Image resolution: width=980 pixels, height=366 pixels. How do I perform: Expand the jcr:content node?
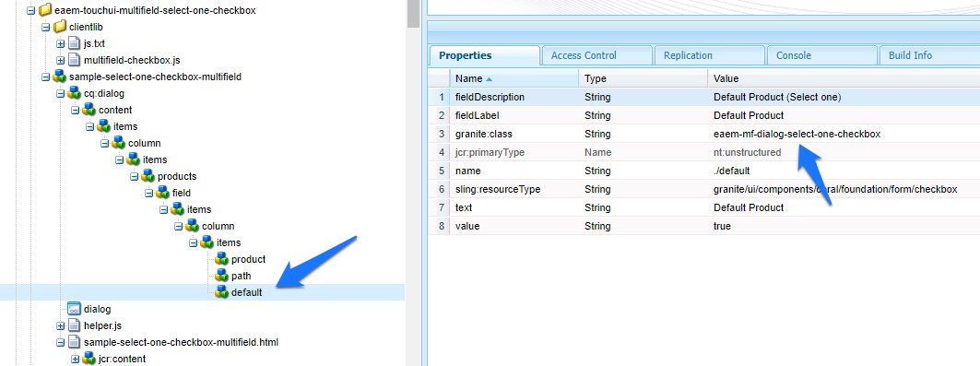tap(76, 359)
